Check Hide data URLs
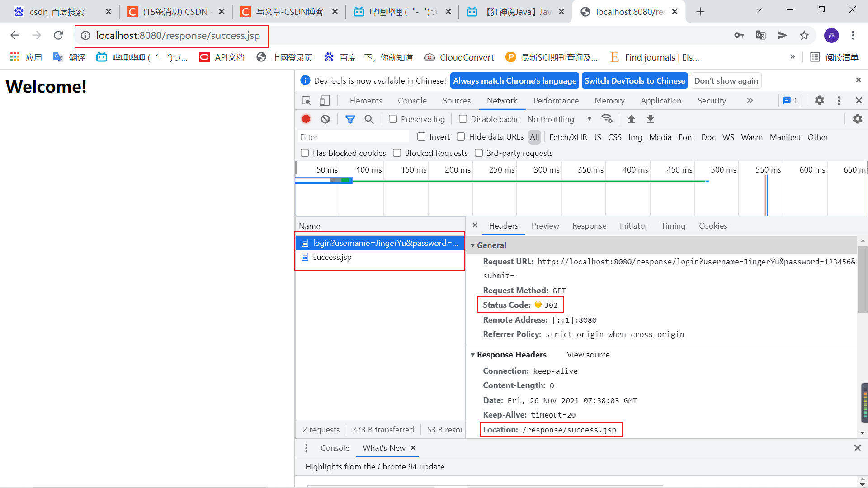 [x=461, y=136]
